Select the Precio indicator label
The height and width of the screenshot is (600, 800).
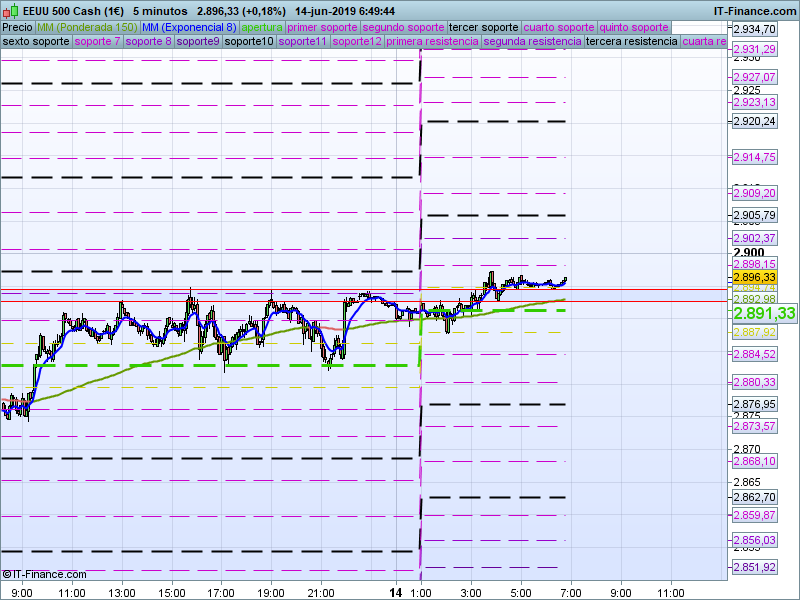click(17, 27)
